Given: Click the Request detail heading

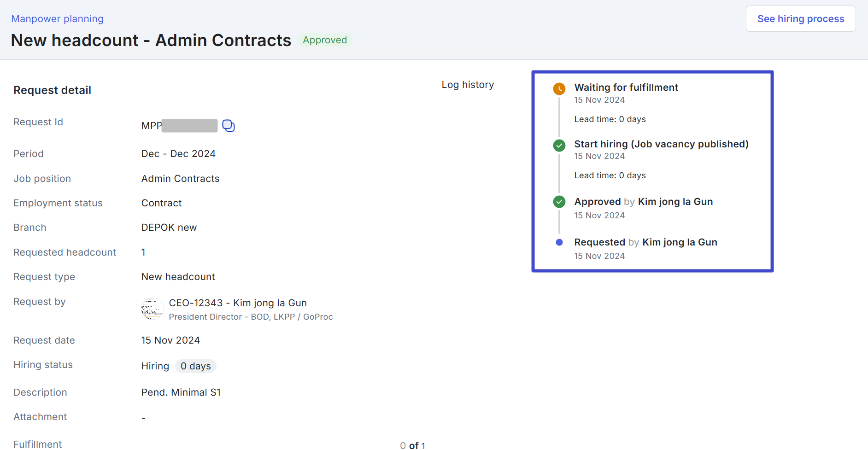Looking at the screenshot, I should pos(53,90).
